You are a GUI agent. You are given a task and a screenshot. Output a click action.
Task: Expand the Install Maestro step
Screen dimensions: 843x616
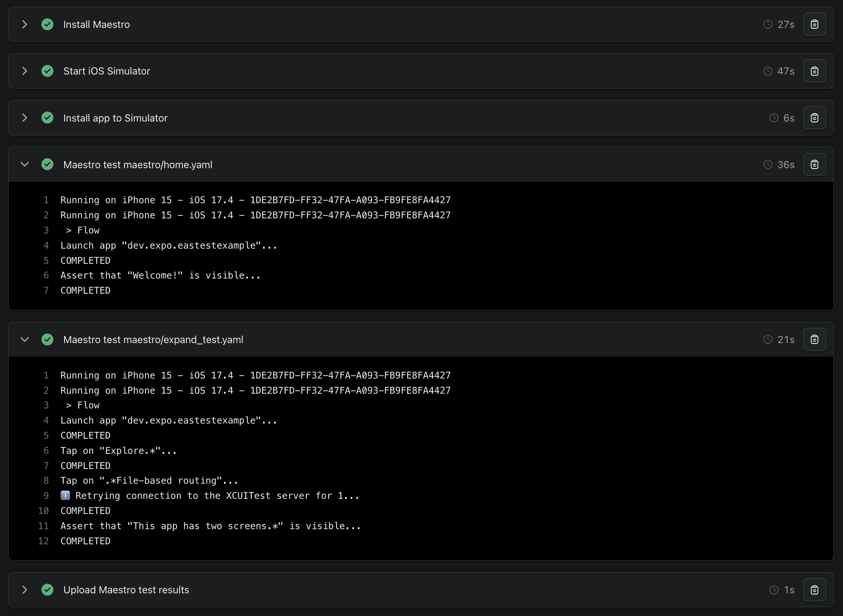pyautogui.click(x=25, y=24)
